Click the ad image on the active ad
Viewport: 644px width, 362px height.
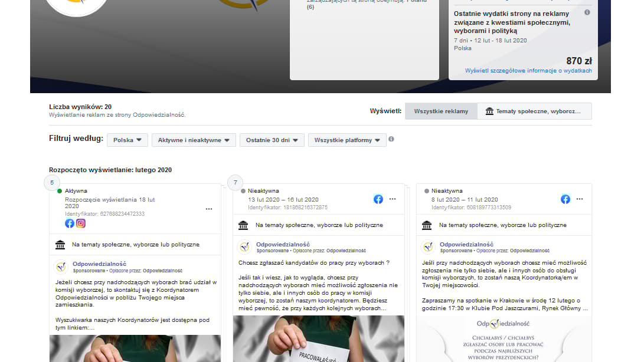(x=135, y=348)
